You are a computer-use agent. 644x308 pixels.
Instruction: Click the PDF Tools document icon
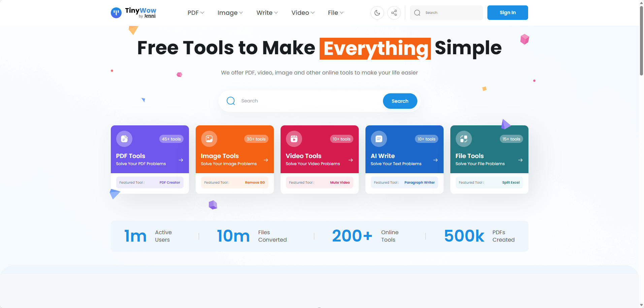click(124, 139)
